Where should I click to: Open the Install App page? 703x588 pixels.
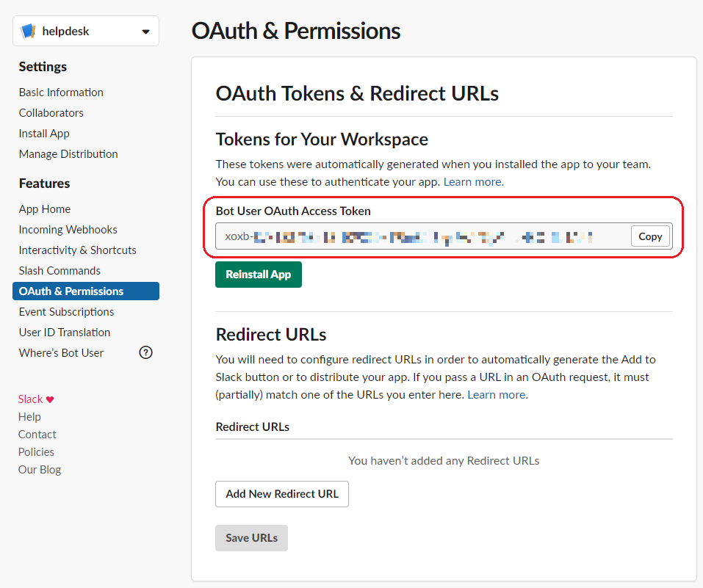tap(44, 134)
